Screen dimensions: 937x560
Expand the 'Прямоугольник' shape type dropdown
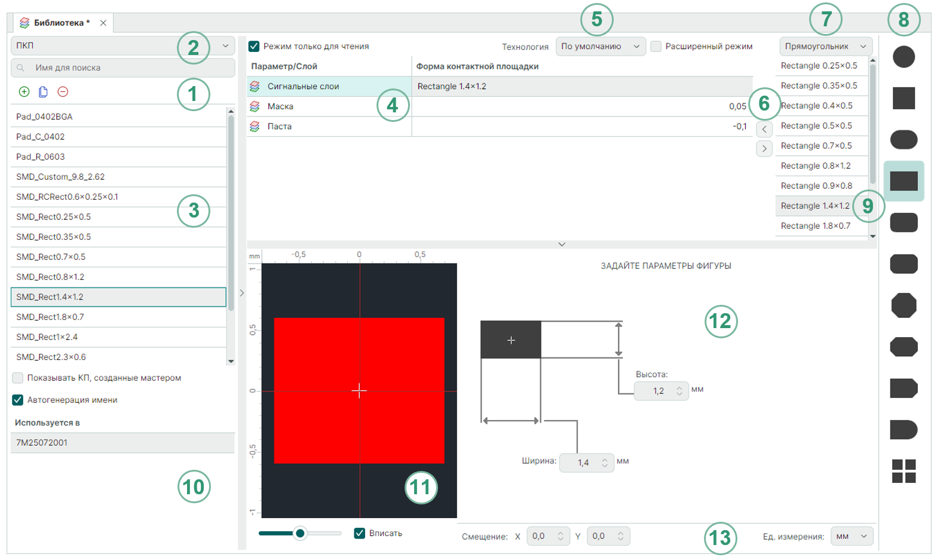point(825,46)
